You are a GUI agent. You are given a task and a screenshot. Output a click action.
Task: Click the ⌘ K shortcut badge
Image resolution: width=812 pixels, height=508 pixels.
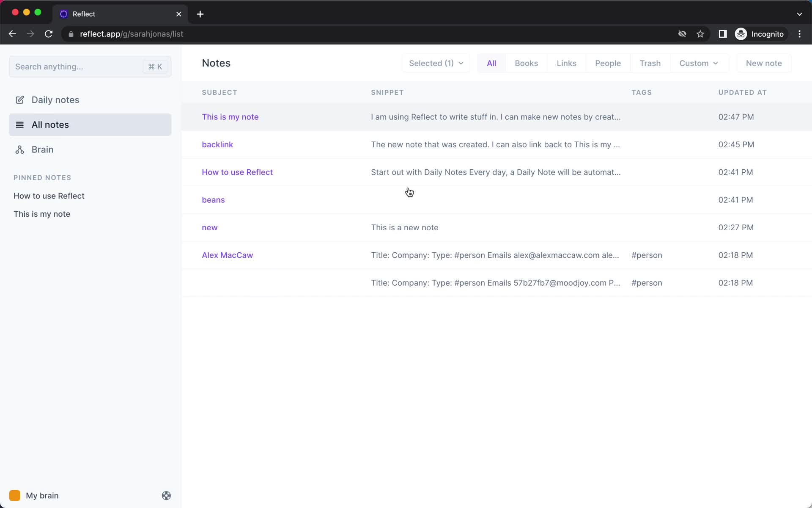(x=155, y=66)
